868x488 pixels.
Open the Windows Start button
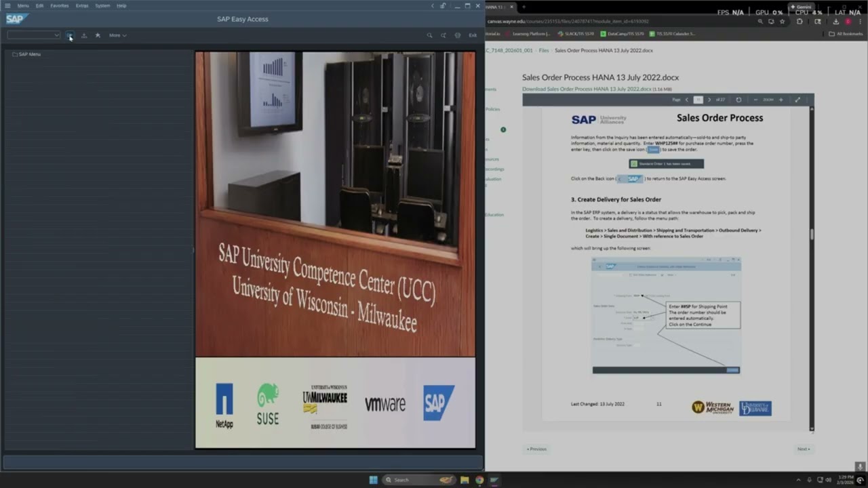[373, 480]
